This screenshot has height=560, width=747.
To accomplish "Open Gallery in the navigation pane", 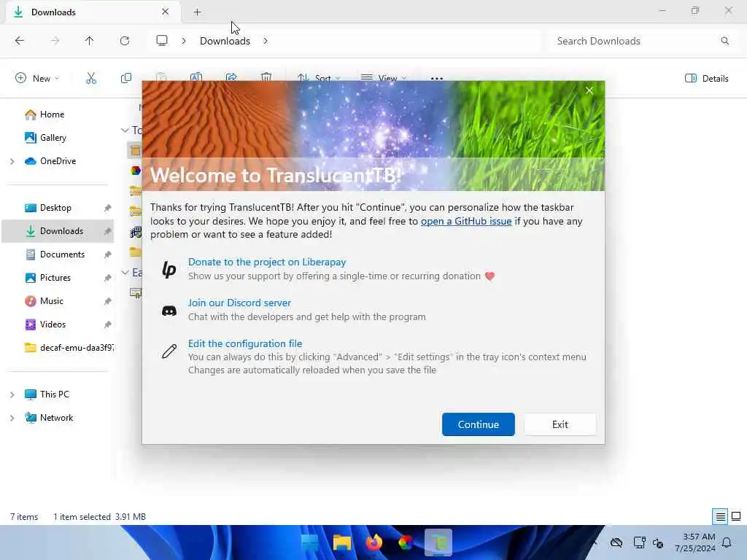I will coord(53,138).
